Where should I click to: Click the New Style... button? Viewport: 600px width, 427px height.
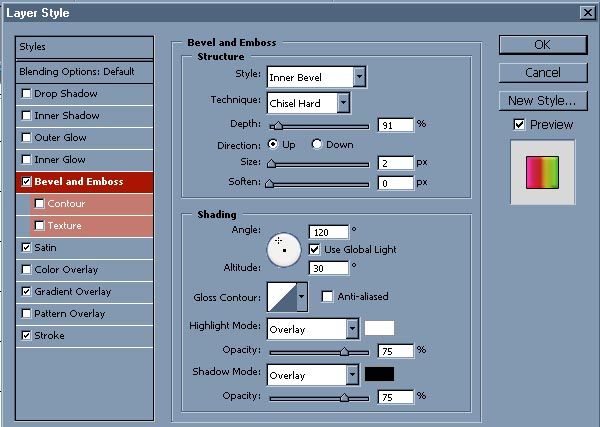coord(543,101)
